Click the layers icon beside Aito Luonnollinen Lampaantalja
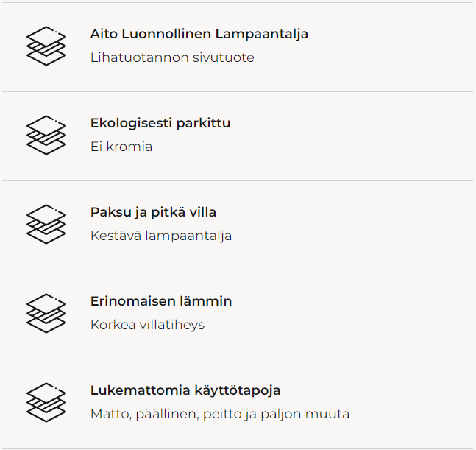This screenshot has height=450, width=476. pyautogui.click(x=46, y=46)
